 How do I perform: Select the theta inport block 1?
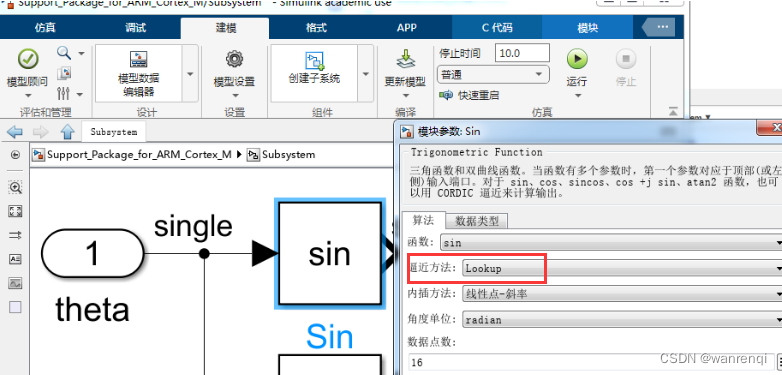[93, 253]
